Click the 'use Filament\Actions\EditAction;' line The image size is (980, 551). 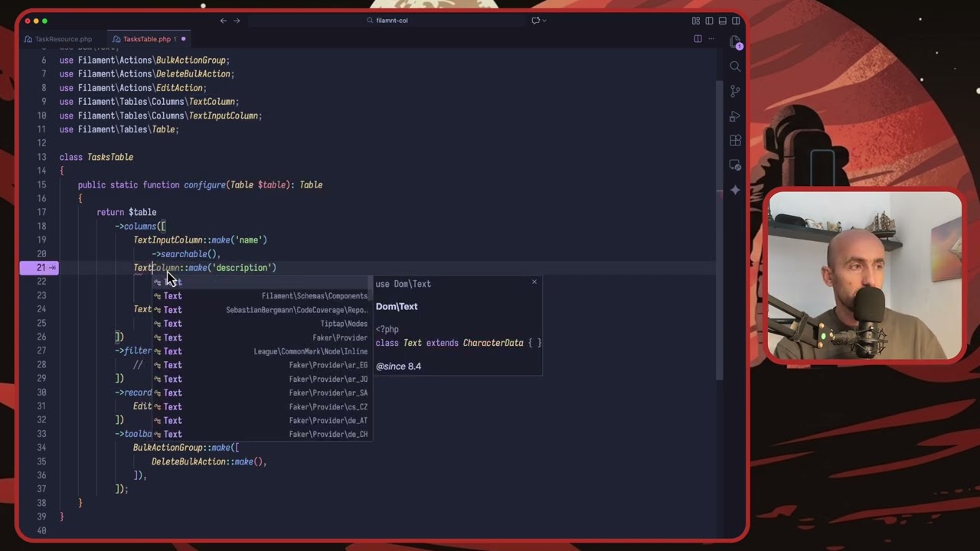pyautogui.click(x=133, y=88)
